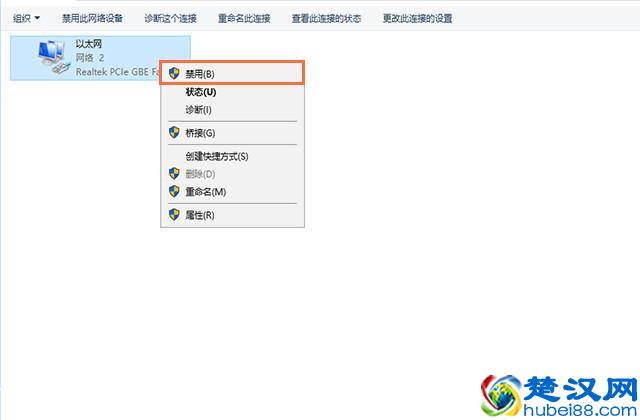Click the Realtek PCIe GBE adapter description

[x=117, y=71]
